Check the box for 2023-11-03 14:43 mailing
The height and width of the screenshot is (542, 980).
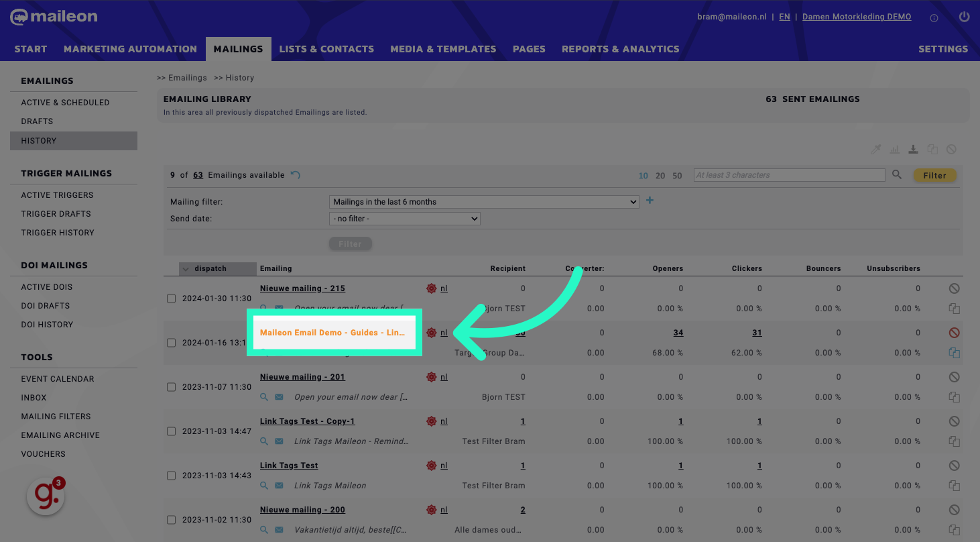pos(171,476)
